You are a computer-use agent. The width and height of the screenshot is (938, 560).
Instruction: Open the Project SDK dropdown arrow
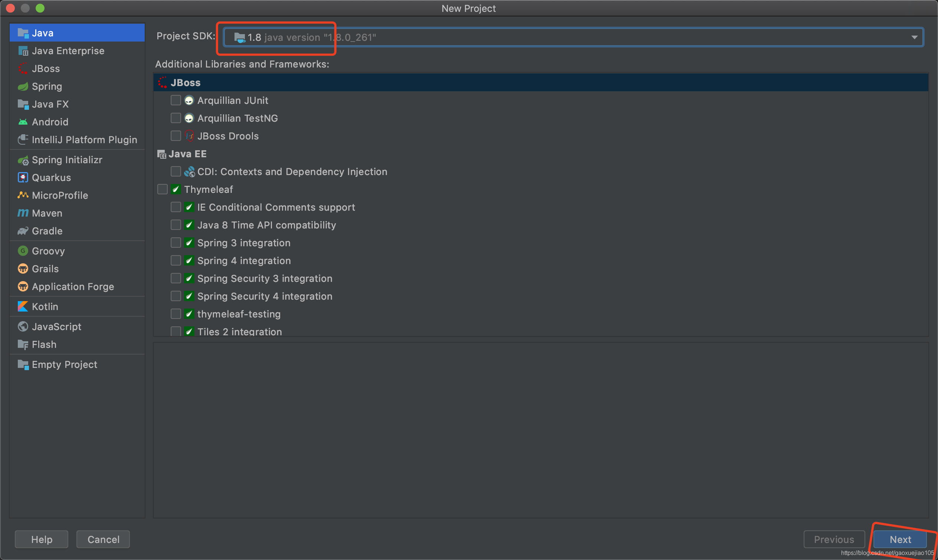coord(914,37)
